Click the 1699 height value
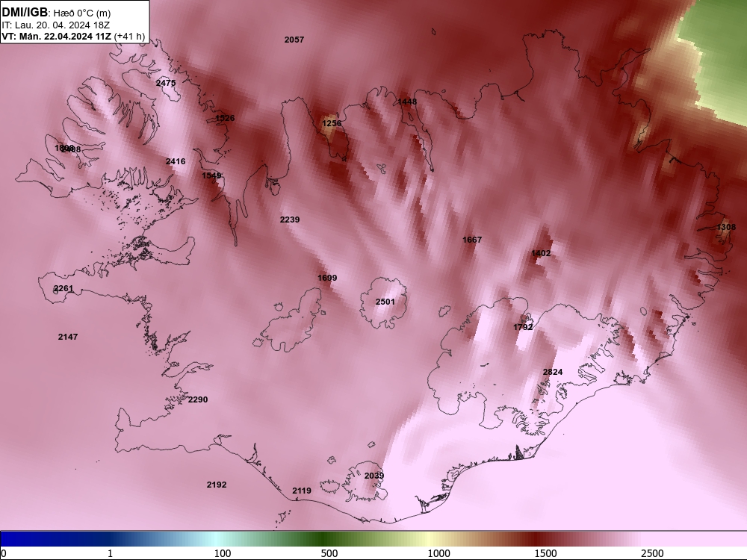 (327, 278)
